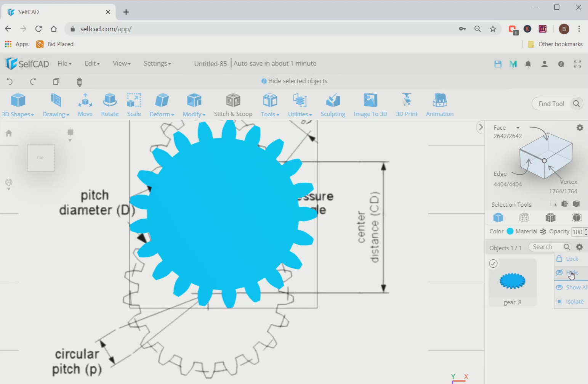
Task: Open Stitch & Scoop tool
Action: pos(233,105)
